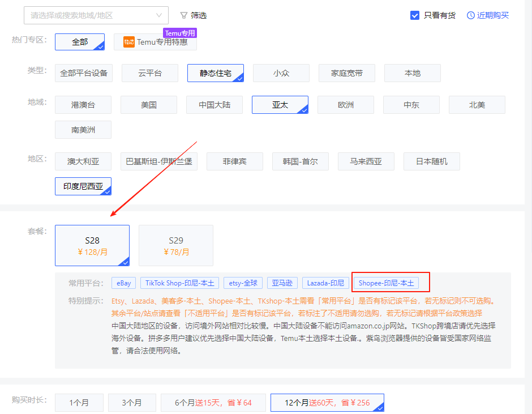Screen dimensions: 532x414
Task: Click the filter funnel icon
Action: pyautogui.click(x=183, y=15)
